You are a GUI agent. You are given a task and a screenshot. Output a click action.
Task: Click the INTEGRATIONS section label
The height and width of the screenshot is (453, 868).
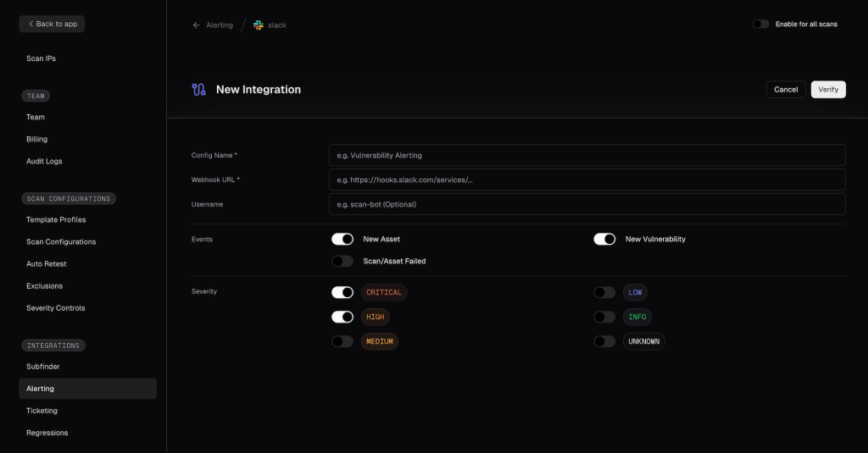click(x=53, y=345)
